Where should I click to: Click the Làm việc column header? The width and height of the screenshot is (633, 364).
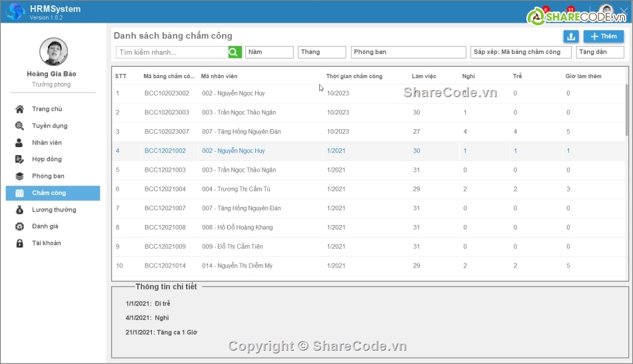click(x=422, y=77)
